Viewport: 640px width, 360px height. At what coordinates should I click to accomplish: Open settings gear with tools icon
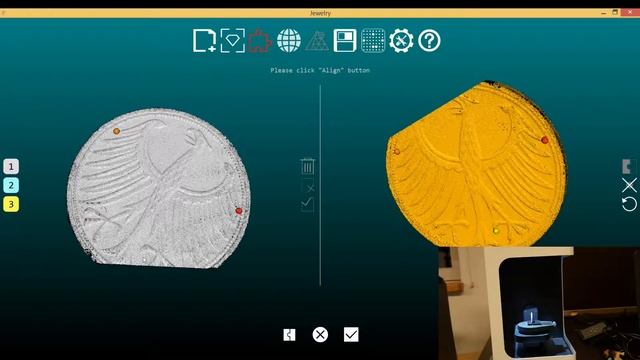pos(401,40)
